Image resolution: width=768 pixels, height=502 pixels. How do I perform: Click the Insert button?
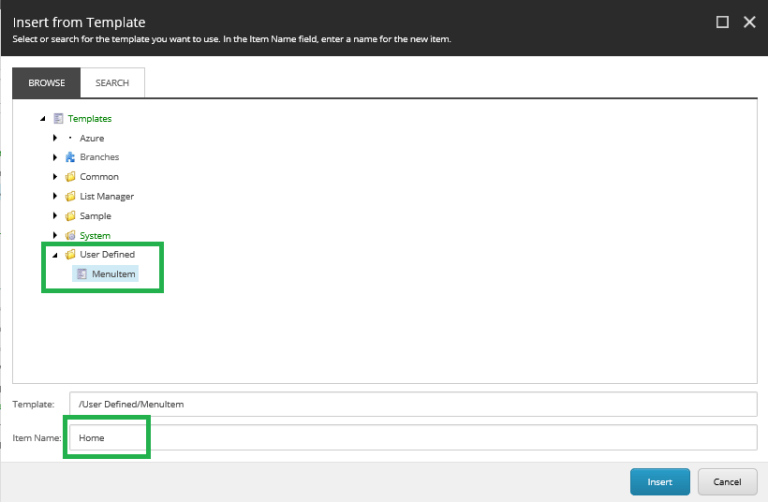(x=660, y=482)
